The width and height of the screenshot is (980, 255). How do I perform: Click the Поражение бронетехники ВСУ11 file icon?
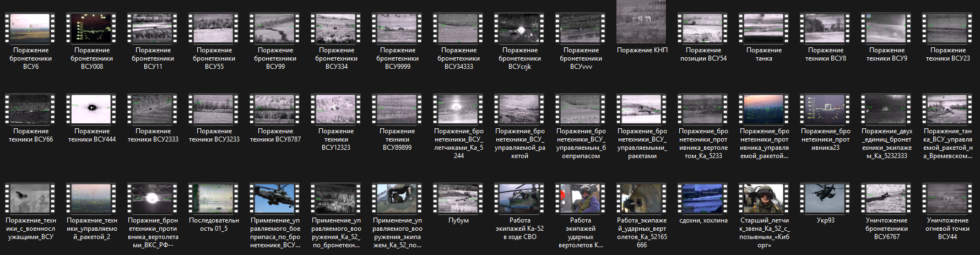153,29
